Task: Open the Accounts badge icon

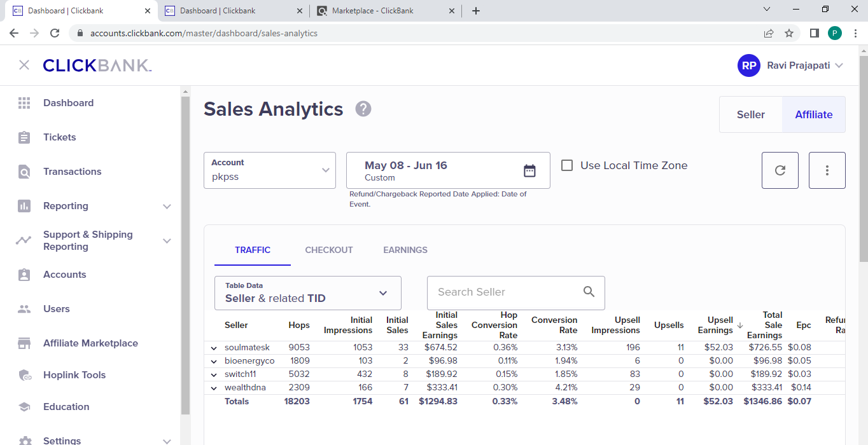Action: [x=24, y=275]
